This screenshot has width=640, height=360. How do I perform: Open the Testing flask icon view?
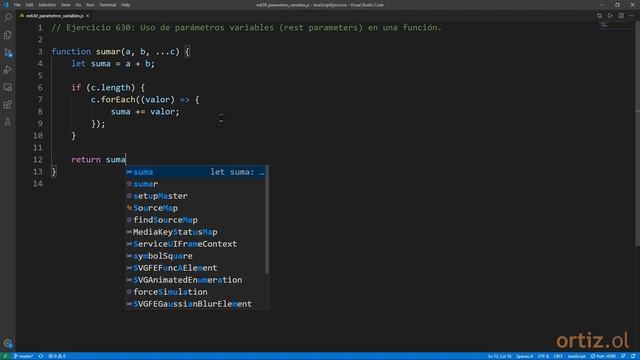point(8,122)
